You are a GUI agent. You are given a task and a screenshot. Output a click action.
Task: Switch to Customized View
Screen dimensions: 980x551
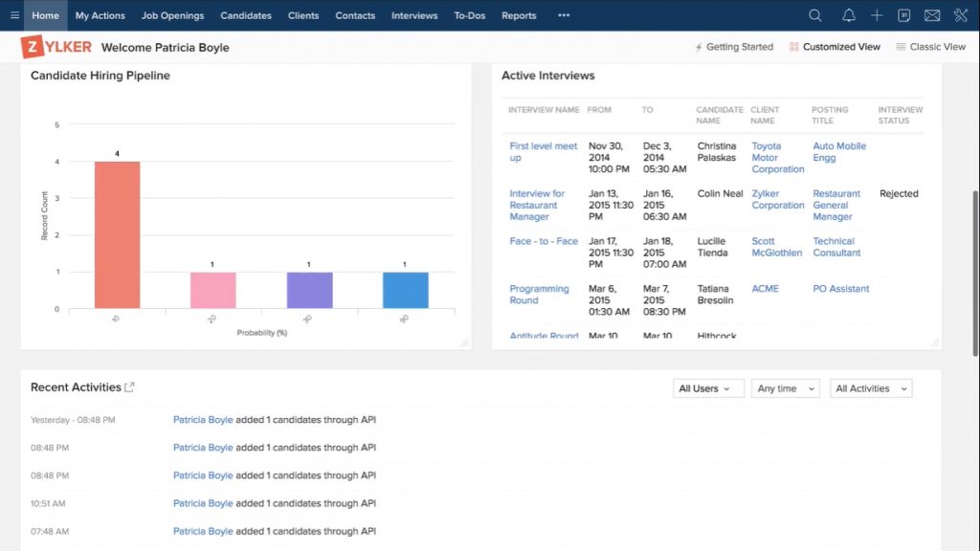834,46
